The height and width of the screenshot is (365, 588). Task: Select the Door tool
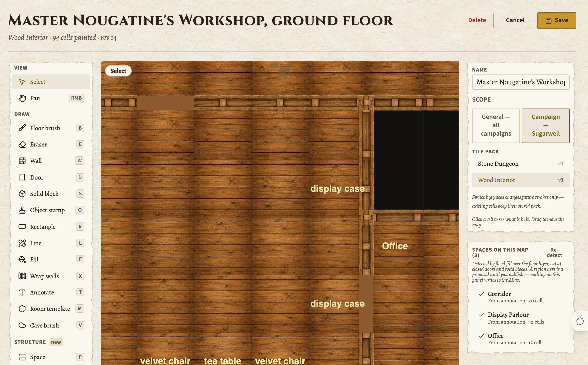click(x=51, y=177)
